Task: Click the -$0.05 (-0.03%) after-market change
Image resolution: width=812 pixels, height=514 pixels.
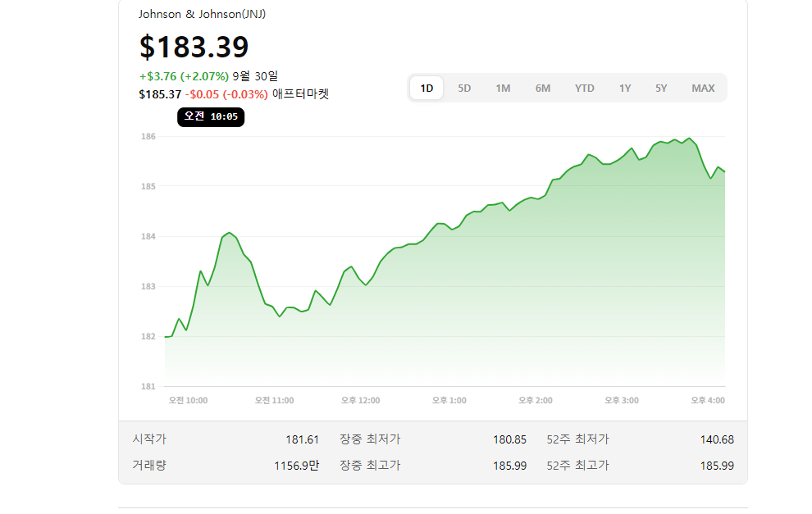Action: click(226, 94)
